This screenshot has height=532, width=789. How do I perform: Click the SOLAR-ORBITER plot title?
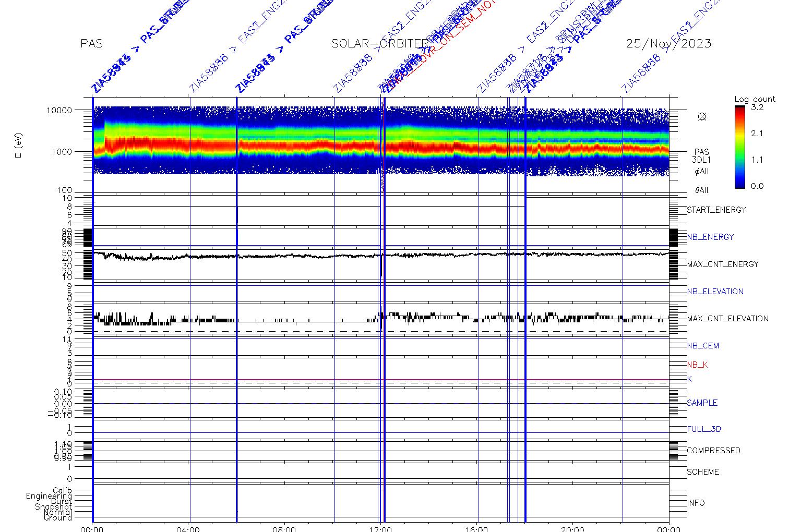pos(380,43)
